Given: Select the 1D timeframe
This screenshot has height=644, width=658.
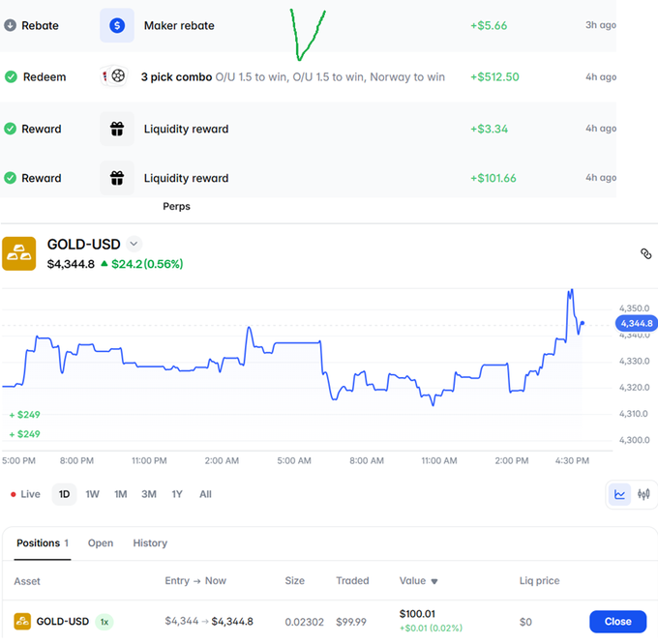Looking at the screenshot, I should tap(64, 494).
